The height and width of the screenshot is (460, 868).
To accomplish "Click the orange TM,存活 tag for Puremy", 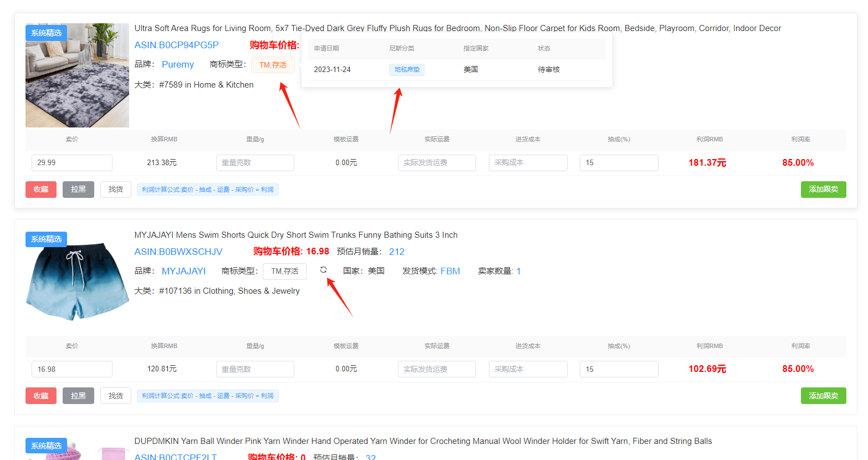I will pos(273,65).
